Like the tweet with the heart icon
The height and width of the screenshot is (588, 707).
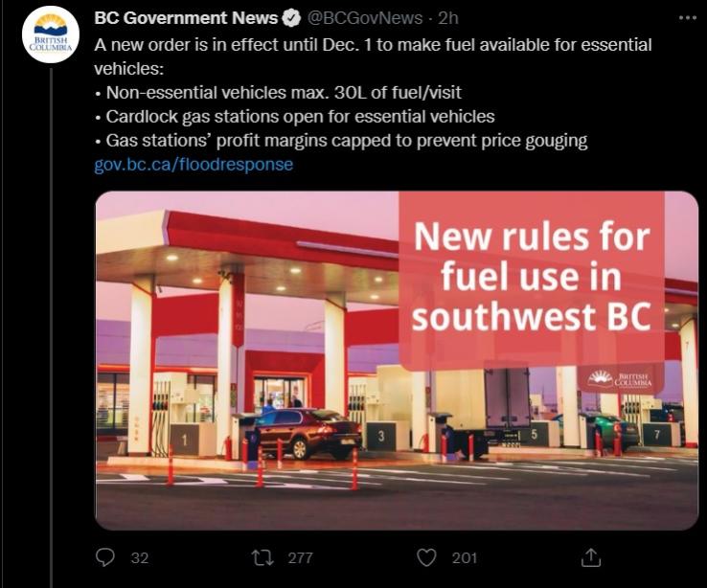(x=427, y=556)
